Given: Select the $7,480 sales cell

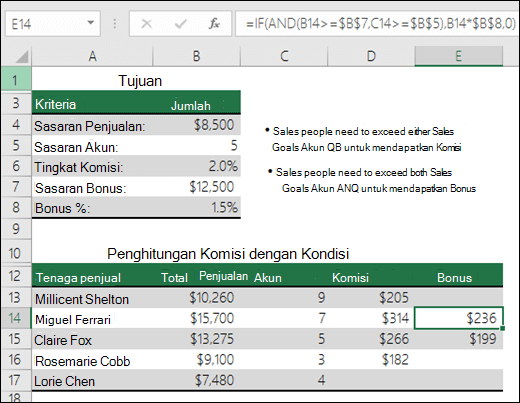Looking at the screenshot, I should [x=197, y=380].
